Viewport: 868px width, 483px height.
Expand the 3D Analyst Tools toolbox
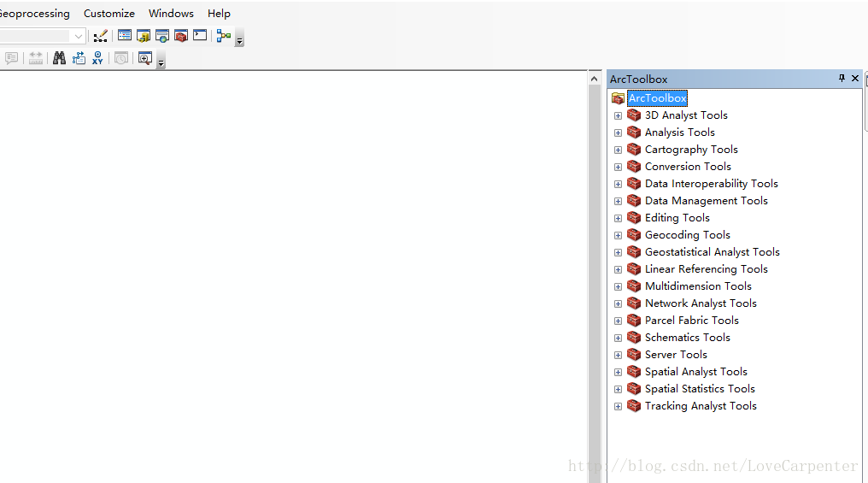point(618,115)
